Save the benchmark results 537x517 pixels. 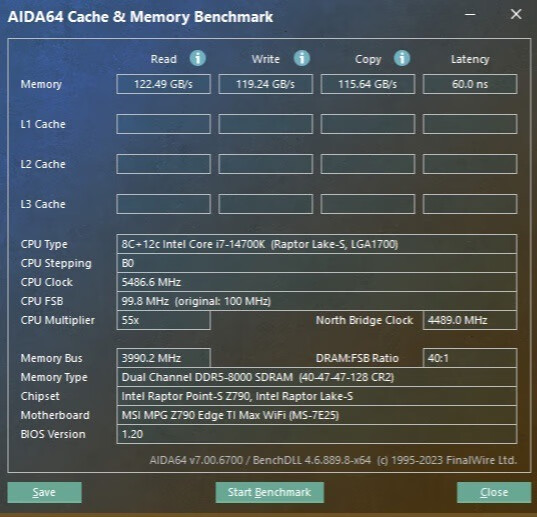45,492
